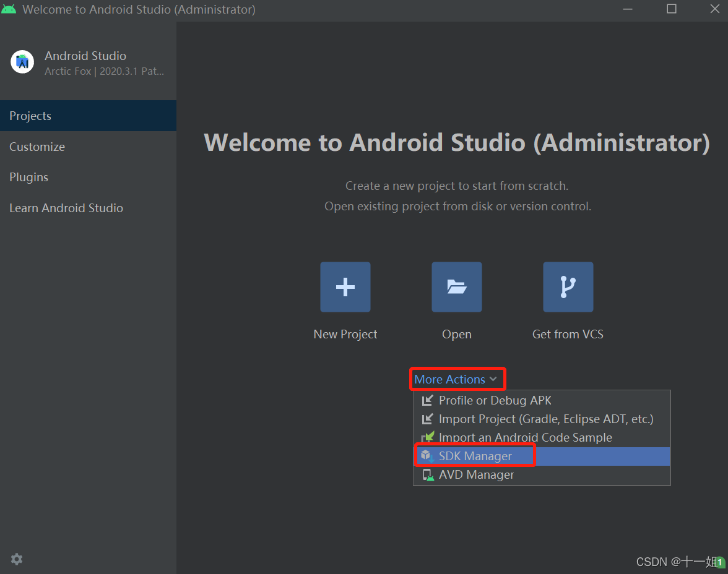Collapse the More Actions dropdown

456,379
